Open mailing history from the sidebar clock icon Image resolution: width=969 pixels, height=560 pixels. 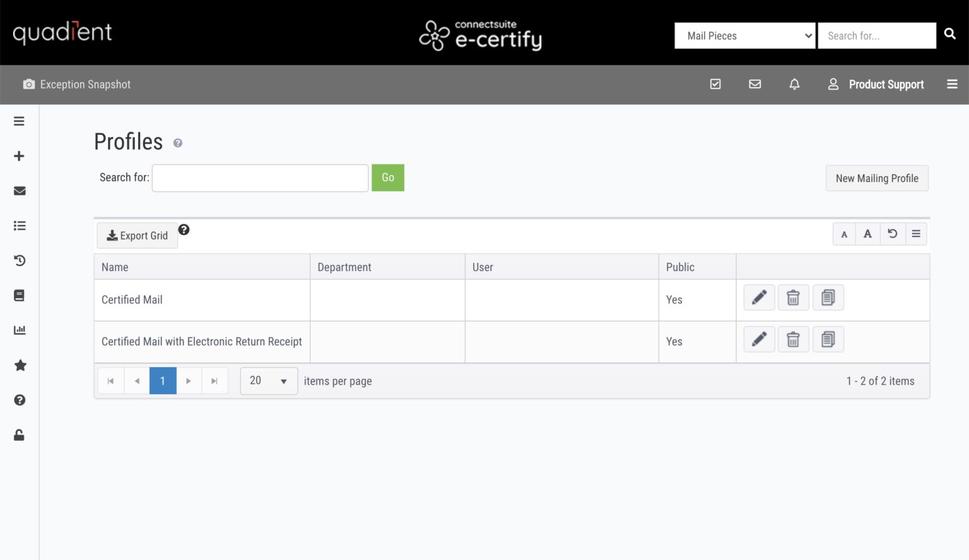20,260
